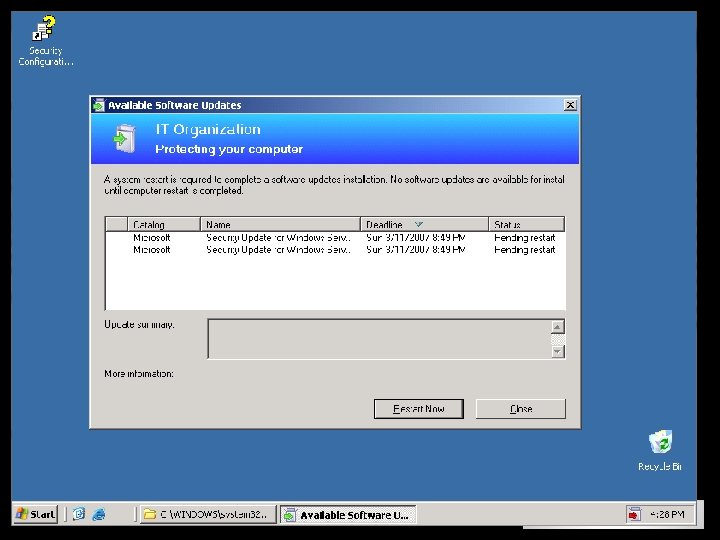Image resolution: width=720 pixels, height=540 pixels.
Task: Select the second Security Update for Windows Server row
Action: click(335, 249)
